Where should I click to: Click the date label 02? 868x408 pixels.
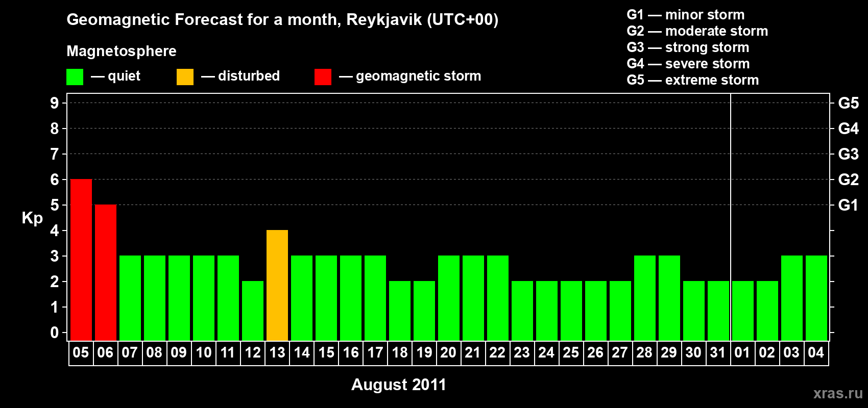[767, 353]
